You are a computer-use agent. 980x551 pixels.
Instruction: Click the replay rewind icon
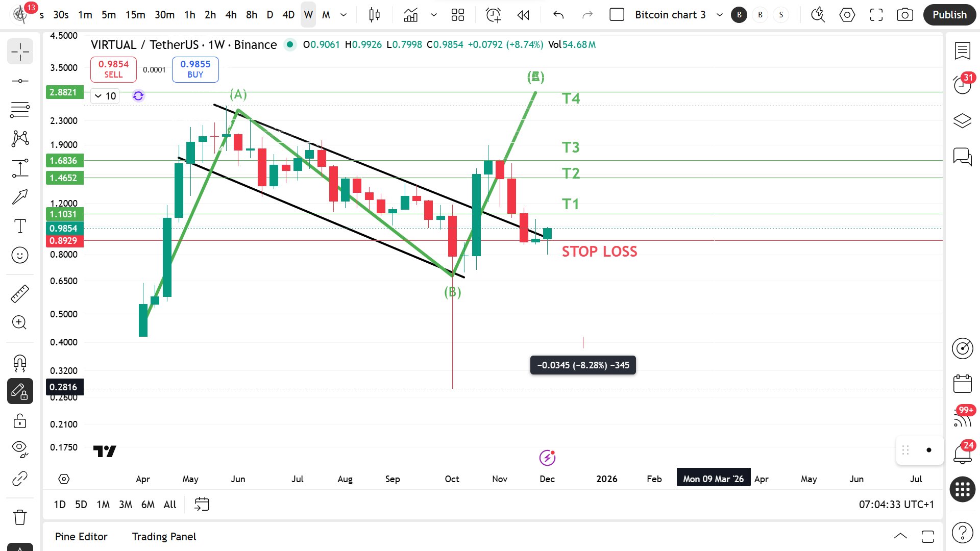[523, 15]
